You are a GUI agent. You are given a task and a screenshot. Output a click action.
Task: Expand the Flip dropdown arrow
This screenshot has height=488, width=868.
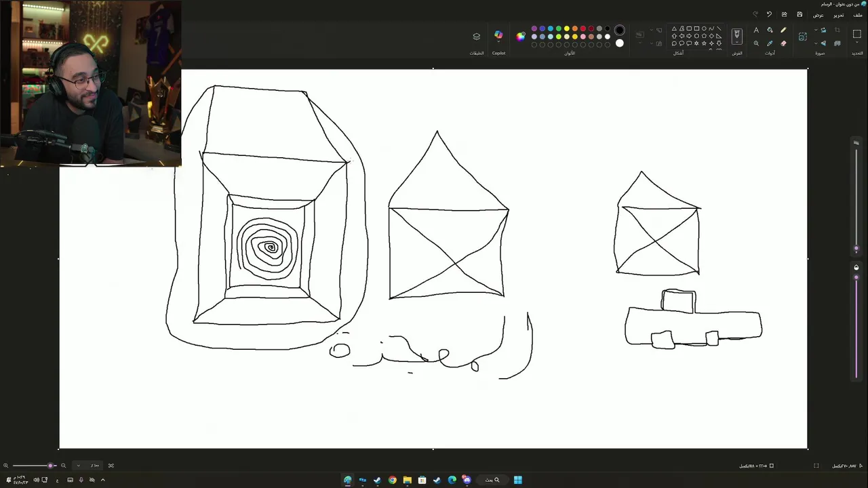pyautogui.click(x=816, y=43)
